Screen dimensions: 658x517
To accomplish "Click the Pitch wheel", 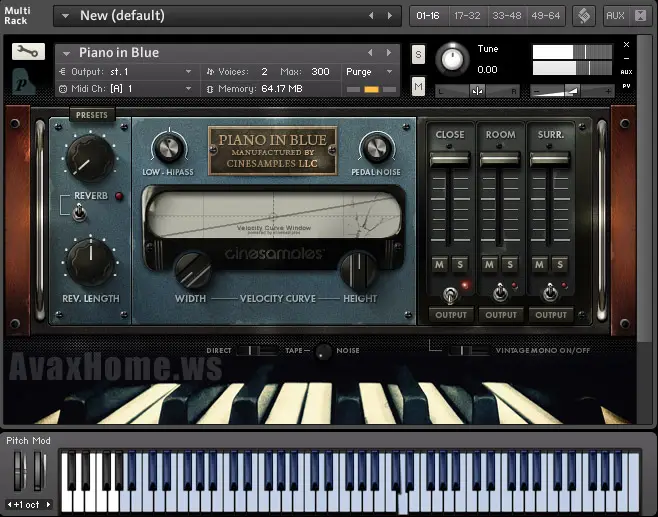I will point(19,471).
